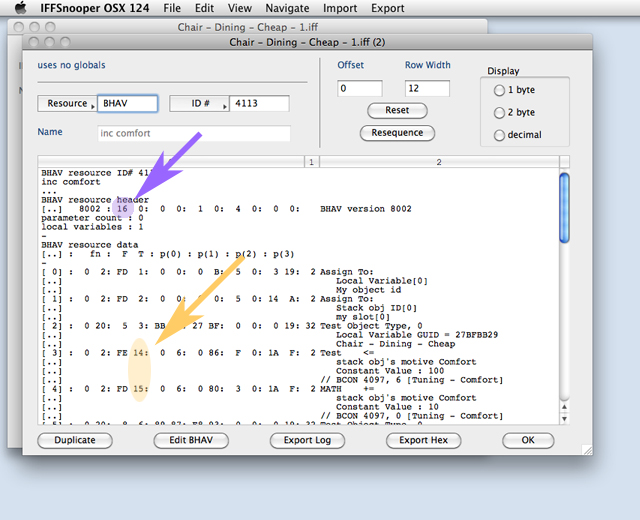
Task: Click column header 2 in listing
Action: (439, 162)
